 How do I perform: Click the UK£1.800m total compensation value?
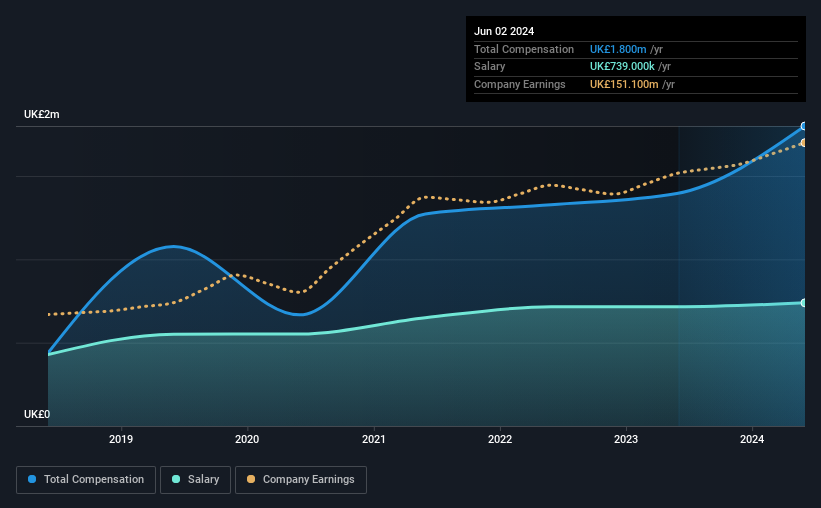(618, 49)
